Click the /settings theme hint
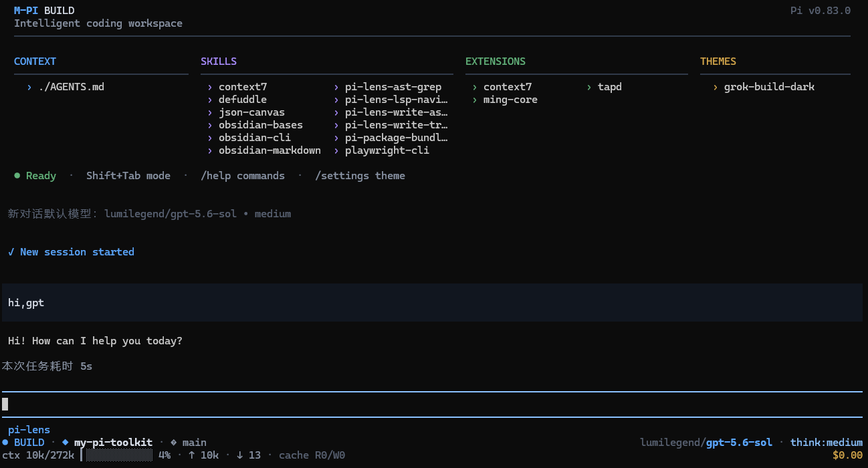Screen dimensions: 868x468 point(360,176)
